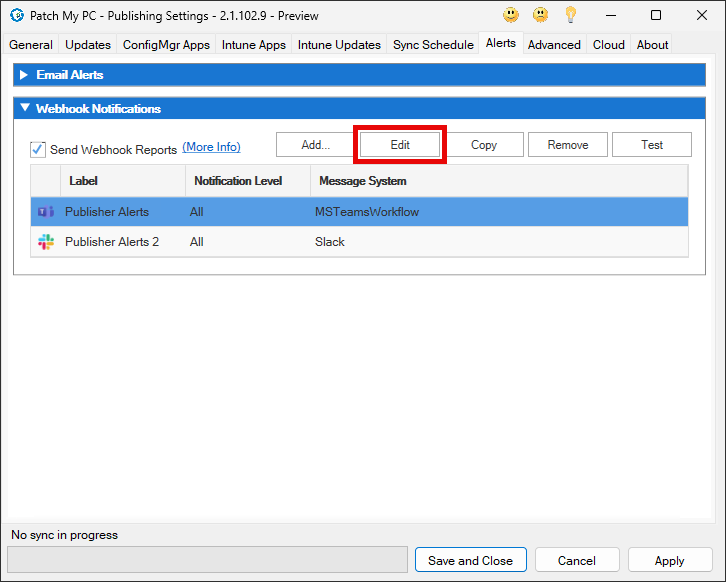Sort by Notification Level column header
Image resolution: width=726 pixels, height=582 pixels.
click(238, 181)
